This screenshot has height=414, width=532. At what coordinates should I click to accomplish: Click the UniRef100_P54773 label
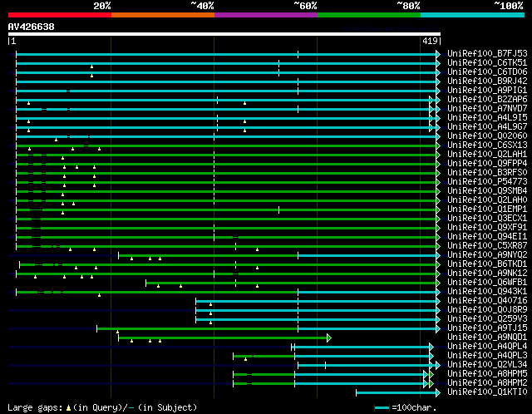click(x=487, y=182)
